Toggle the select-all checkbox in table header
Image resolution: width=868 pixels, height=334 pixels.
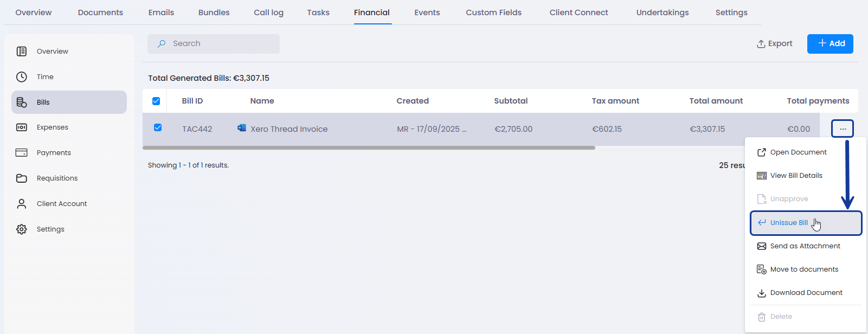[156, 101]
